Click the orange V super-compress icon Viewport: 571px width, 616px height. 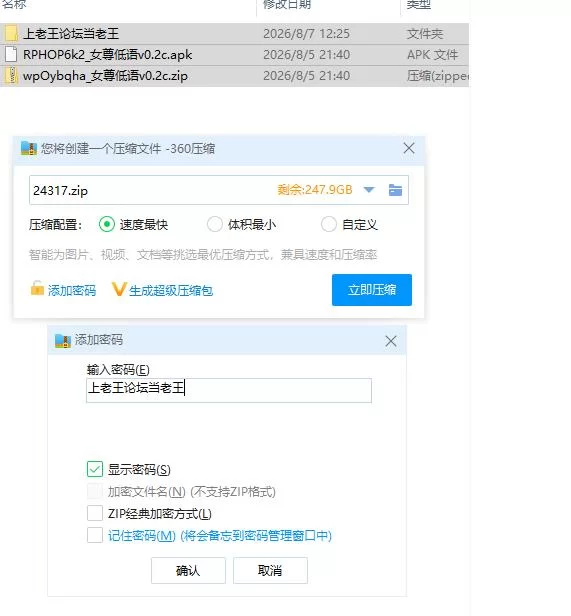pos(119,289)
